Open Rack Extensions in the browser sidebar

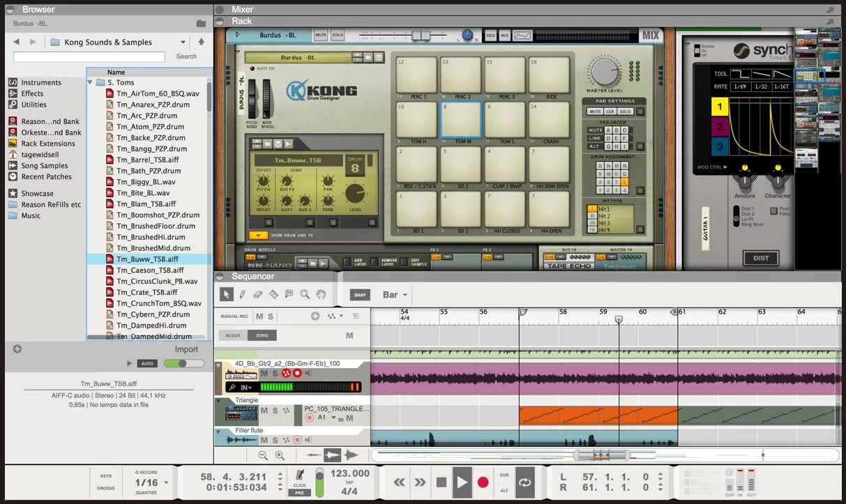pyautogui.click(x=48, y=144)
